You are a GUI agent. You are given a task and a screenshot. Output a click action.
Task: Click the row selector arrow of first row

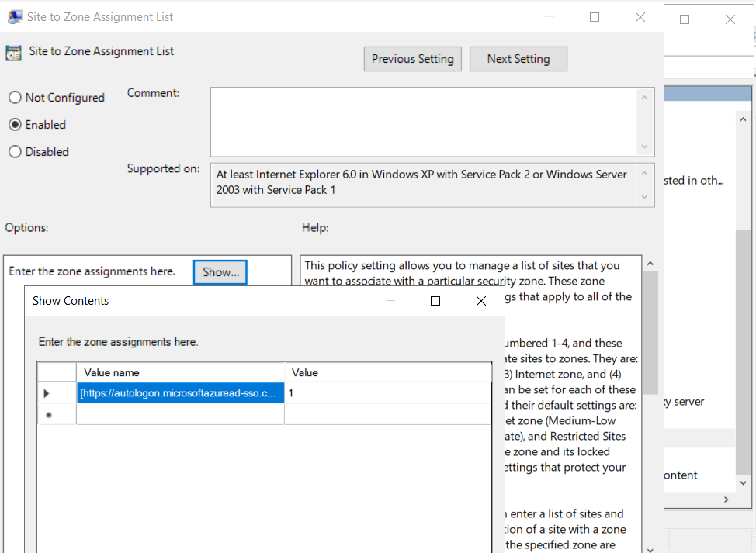click(x=57, y=393)
